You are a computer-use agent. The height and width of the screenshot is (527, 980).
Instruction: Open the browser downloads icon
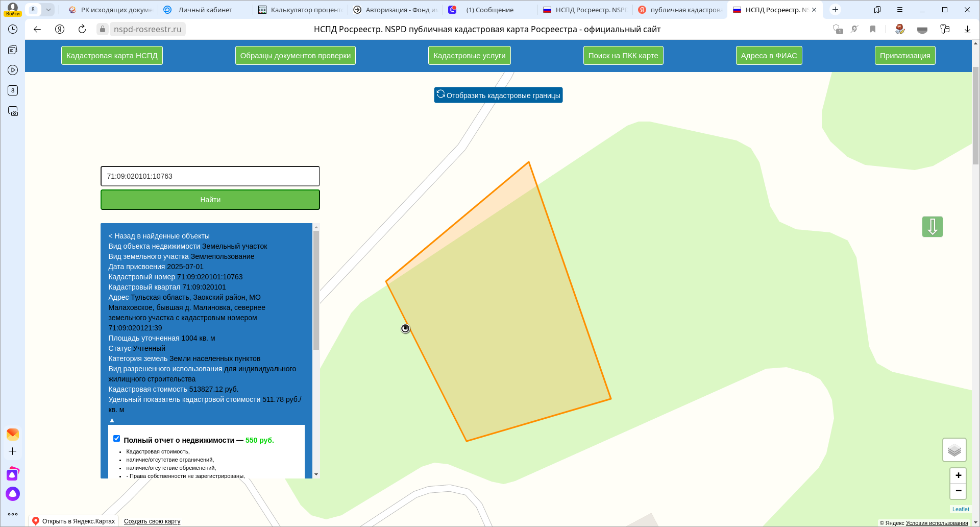coord(967,30)
